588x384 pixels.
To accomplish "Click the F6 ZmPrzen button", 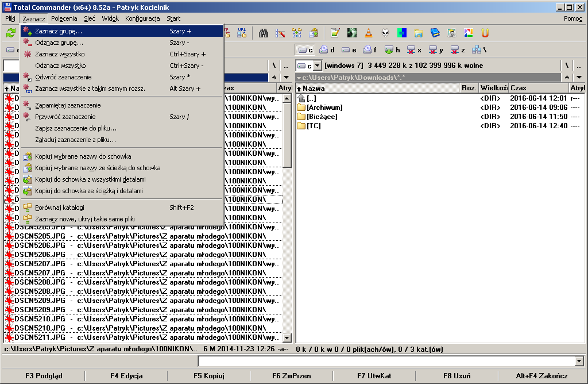I will tap(291, 376).
